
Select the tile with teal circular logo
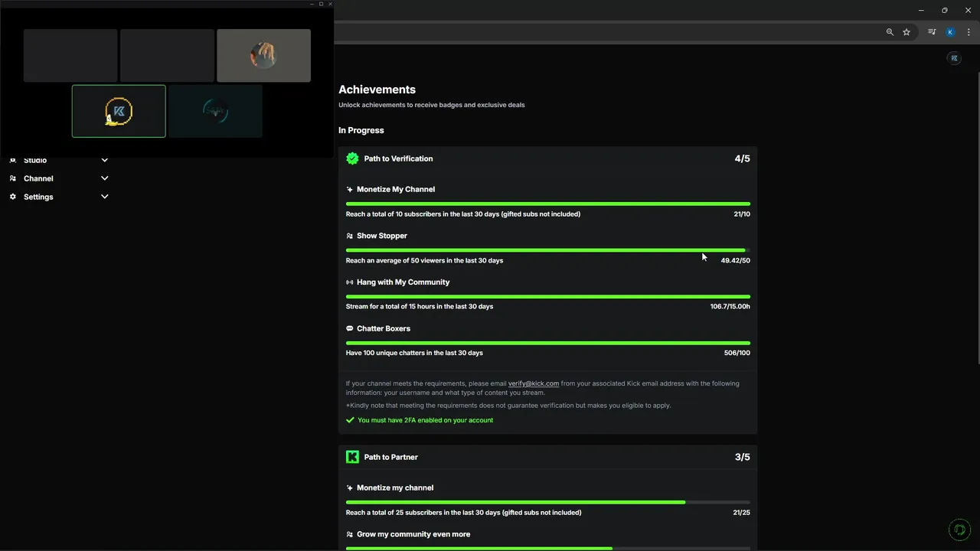(215, 111)
